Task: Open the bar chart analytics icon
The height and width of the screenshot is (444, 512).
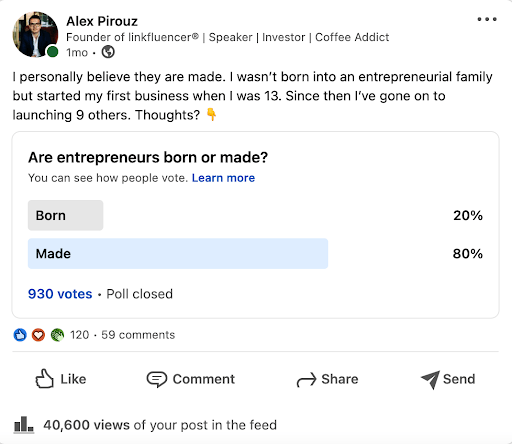Action: click(23, 425)
